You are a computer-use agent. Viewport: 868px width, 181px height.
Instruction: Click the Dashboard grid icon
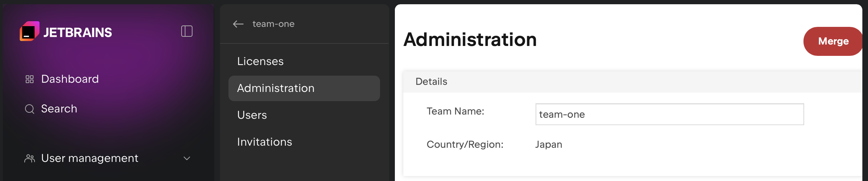click(x=30, y=79)
